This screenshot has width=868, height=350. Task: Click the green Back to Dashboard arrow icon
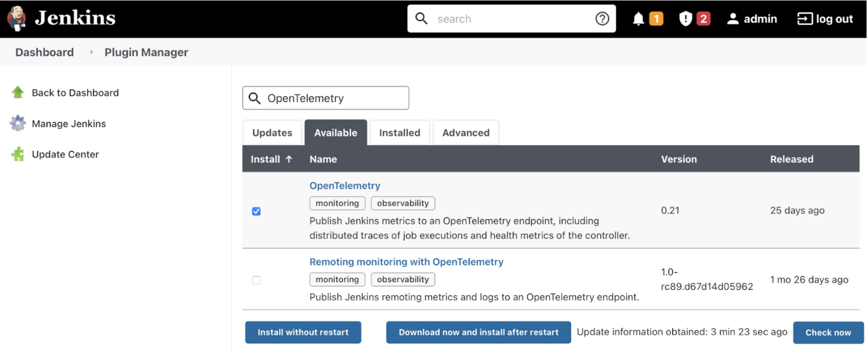[18, 93]
